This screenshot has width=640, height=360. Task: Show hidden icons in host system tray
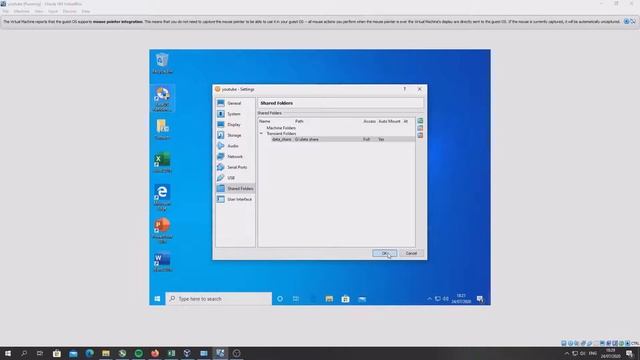pos(567,353)
